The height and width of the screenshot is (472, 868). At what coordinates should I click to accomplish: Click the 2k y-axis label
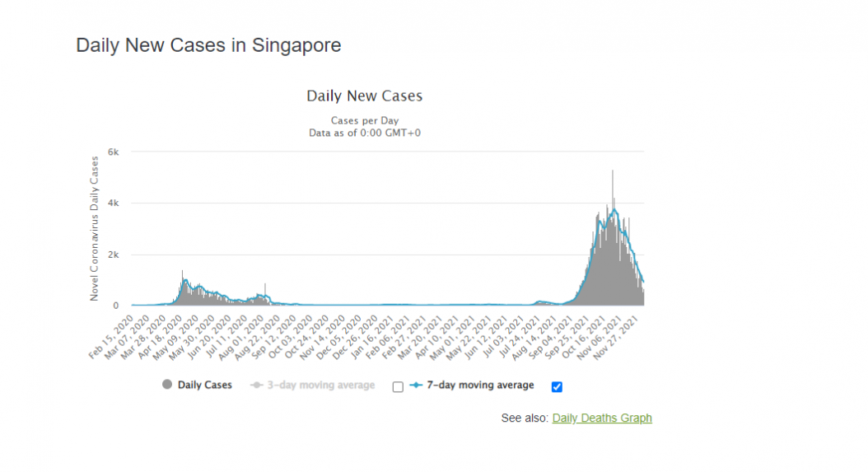tap(113, 255)
